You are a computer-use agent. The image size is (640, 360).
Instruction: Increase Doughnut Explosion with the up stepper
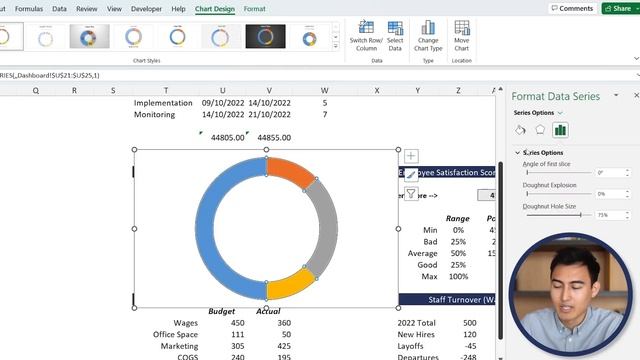(627, 191)
